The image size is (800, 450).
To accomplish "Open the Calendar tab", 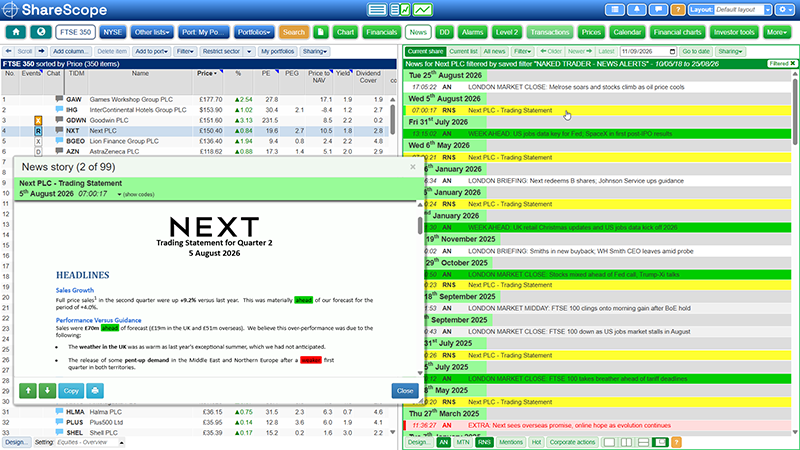I will coord(627,32).
